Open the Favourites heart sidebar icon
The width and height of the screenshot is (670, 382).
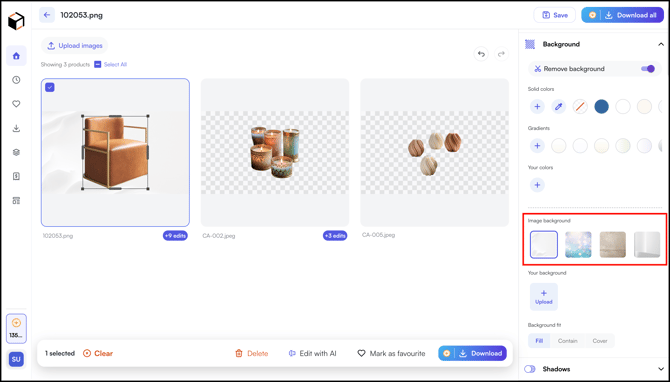[x=16, y=104]
